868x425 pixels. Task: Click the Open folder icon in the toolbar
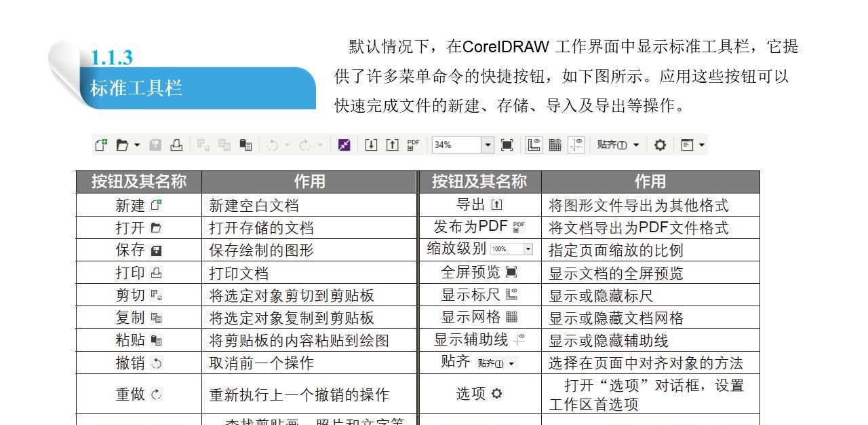[x=122, y=145]
